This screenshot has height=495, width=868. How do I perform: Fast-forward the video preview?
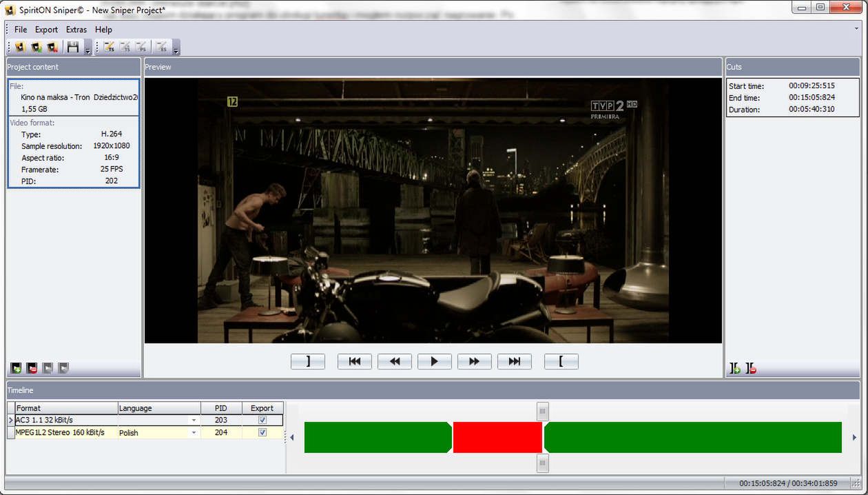pyautogui.click(x=475, y=361)
